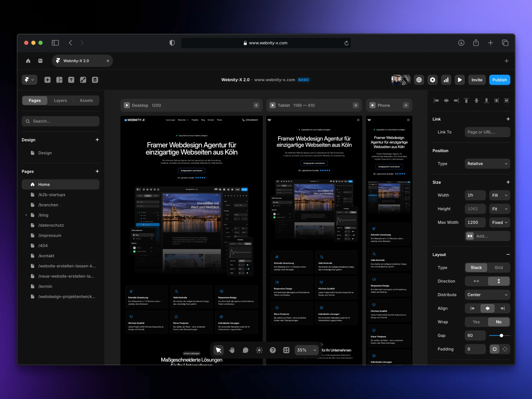Image resolution: width=532 pixels, height=399 pixels.
Task: Switch to the Layers tab
Action: tap(60, 100)
